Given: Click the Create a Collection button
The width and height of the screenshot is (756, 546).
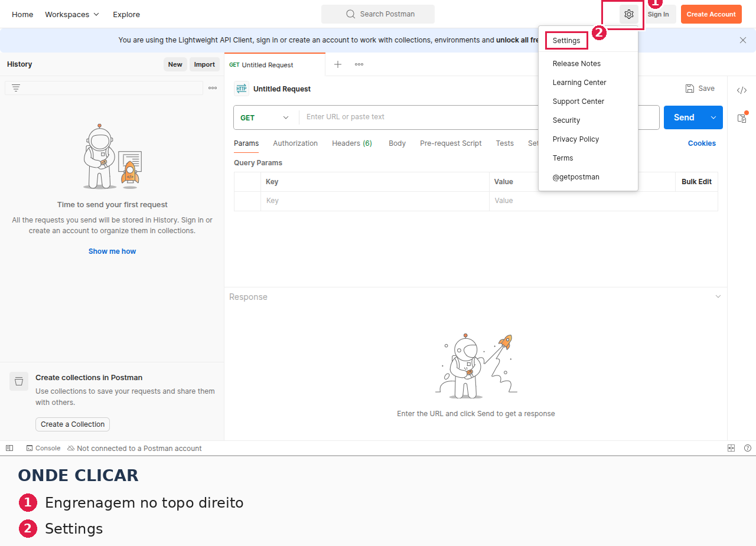Looking at the screenshot, I should pyautogui.click(x=73, y=424).
